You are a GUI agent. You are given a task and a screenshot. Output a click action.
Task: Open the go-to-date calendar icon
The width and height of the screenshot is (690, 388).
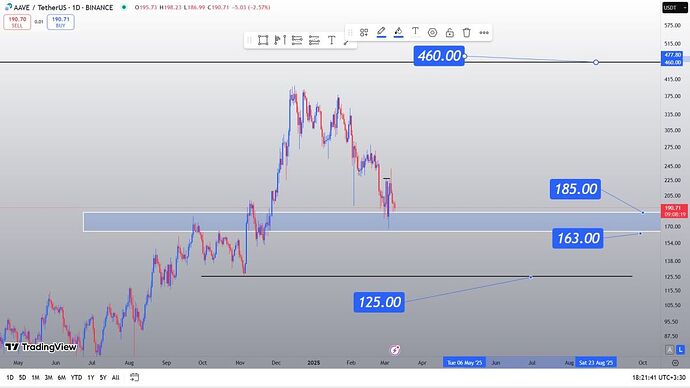(x=135, y=377)
